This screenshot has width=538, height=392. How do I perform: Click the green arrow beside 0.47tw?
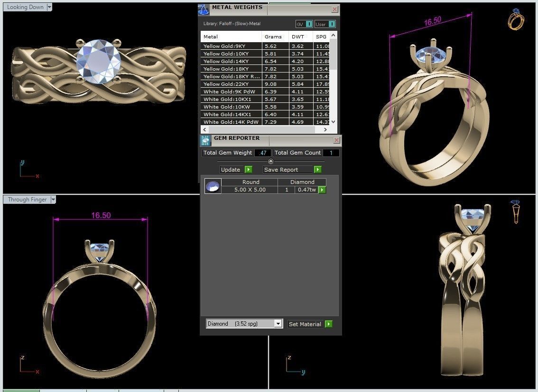pos(322,190)
